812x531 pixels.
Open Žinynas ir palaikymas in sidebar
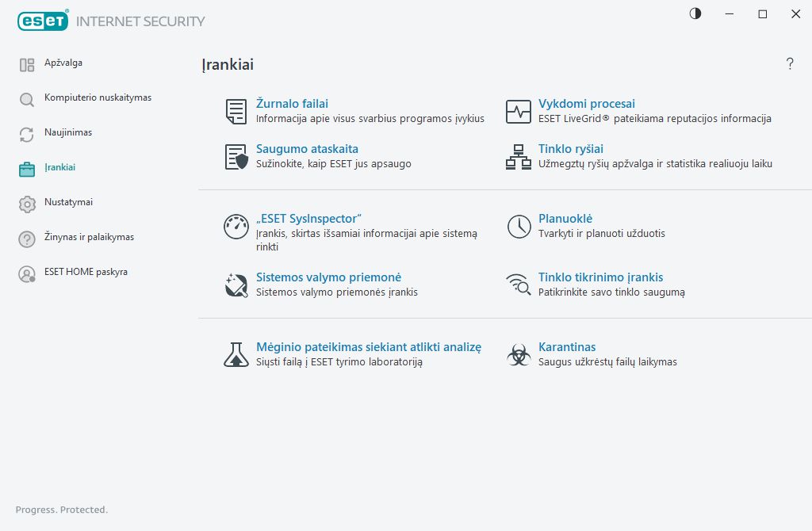(89, 238)
